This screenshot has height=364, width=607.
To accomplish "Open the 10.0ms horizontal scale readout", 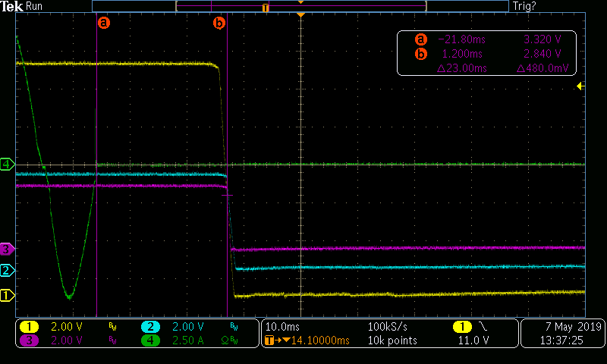I will [x=283, y=327].
